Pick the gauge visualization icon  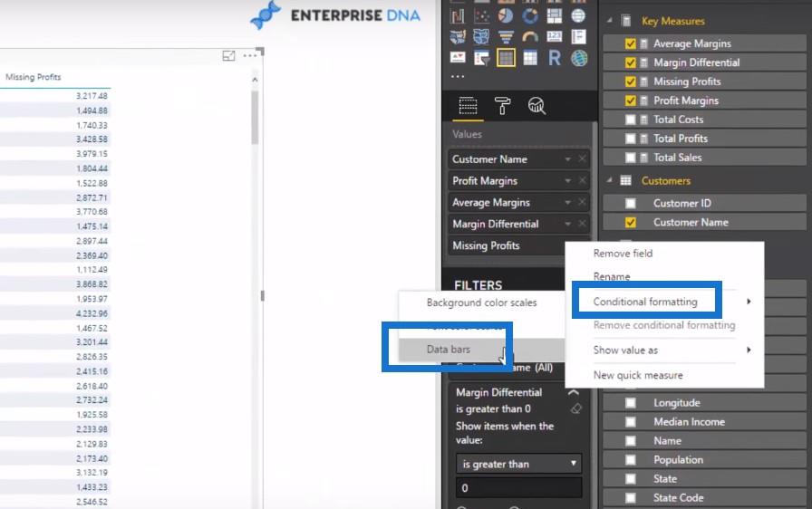click(530, 37)
